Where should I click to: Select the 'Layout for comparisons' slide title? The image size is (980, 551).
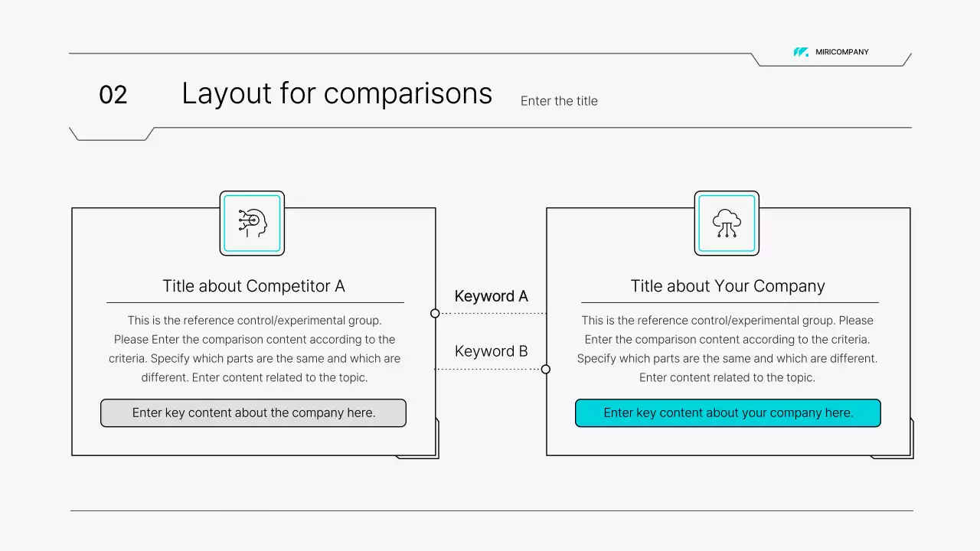point(337,93)
